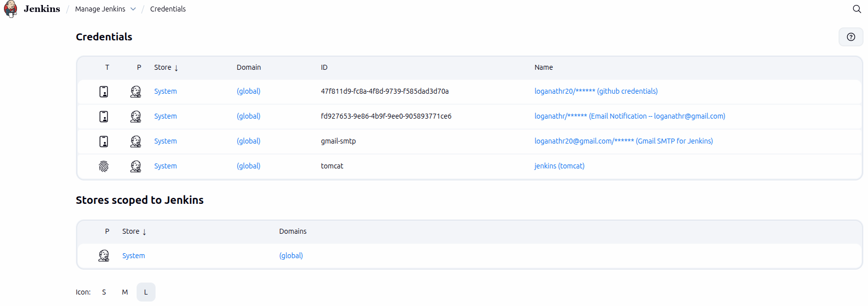Image resolution: width=868 pixels, height=306 pixels.
Task: Open (global) domain in gmail-smtp row
Action: coord(249,141)
